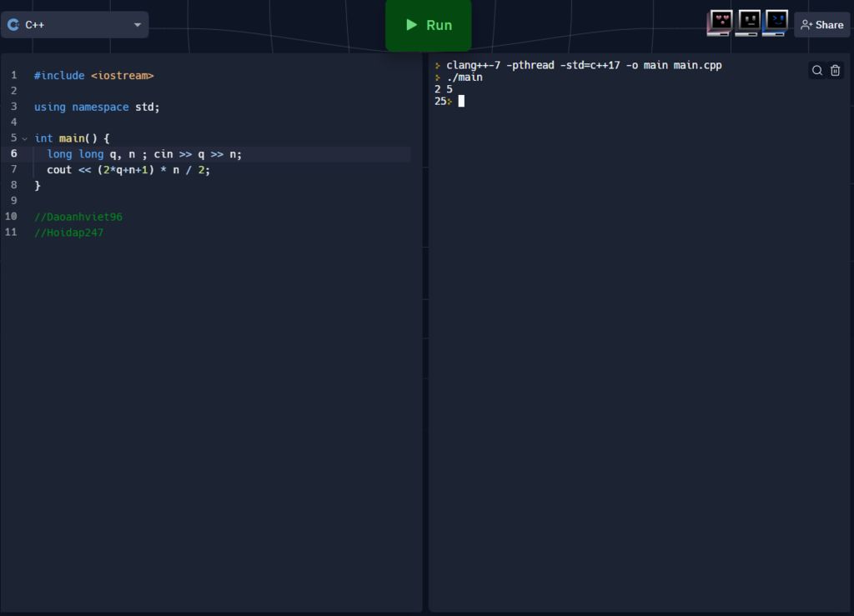Click the closing brace on line 8

point(38,186)
